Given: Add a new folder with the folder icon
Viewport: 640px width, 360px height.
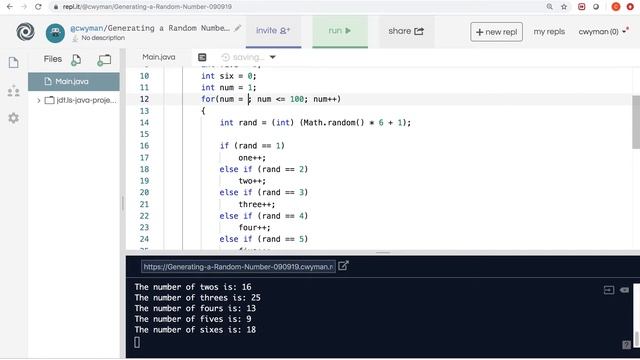Looking at the screenshot, I should (x=104, y=60).
